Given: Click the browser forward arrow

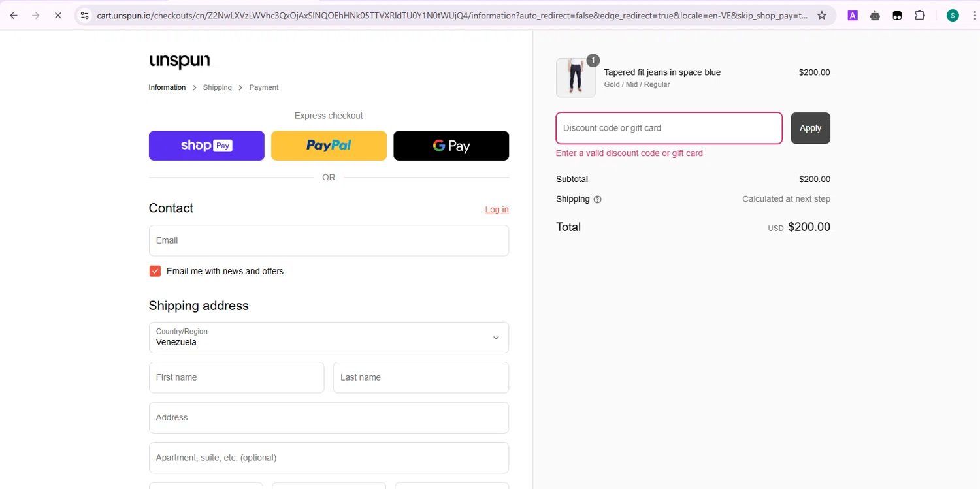Looking at the screenshot, I should (x=36, y=16).
